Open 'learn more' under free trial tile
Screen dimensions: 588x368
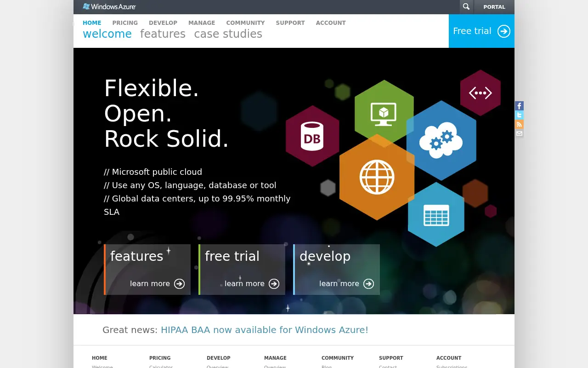244,284
